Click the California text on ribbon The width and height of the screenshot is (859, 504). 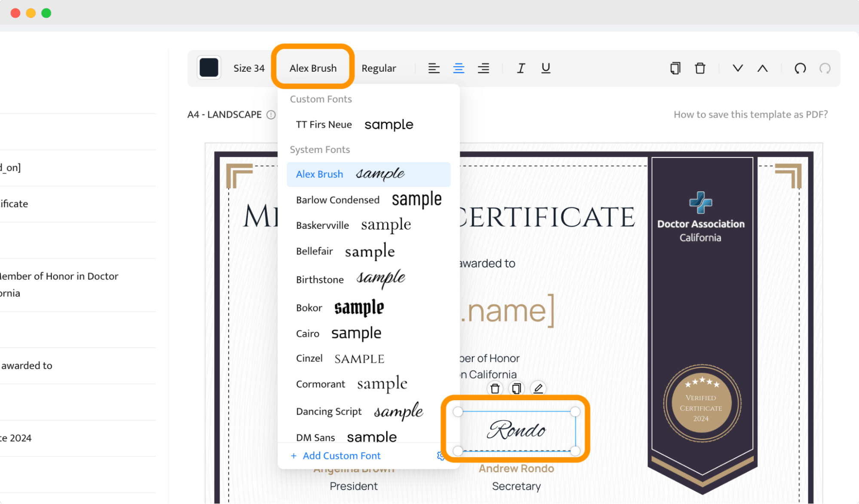(x=700, y=238)
